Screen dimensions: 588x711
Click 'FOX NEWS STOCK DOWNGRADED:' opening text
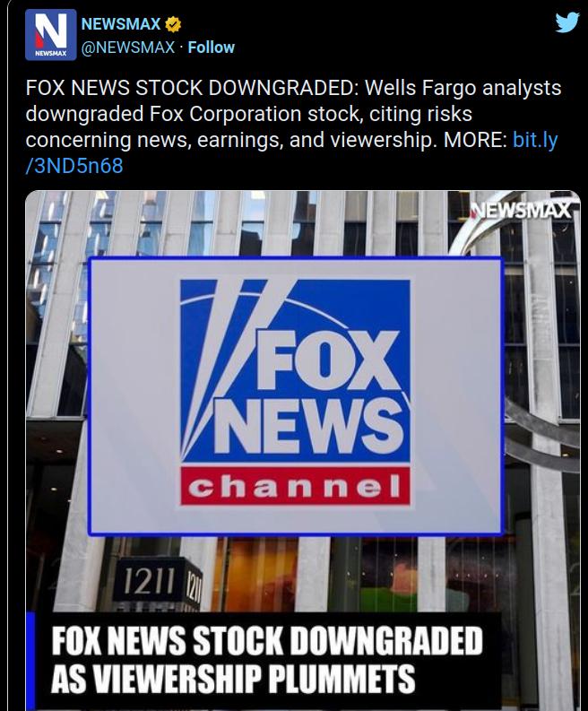coord(192,88)
